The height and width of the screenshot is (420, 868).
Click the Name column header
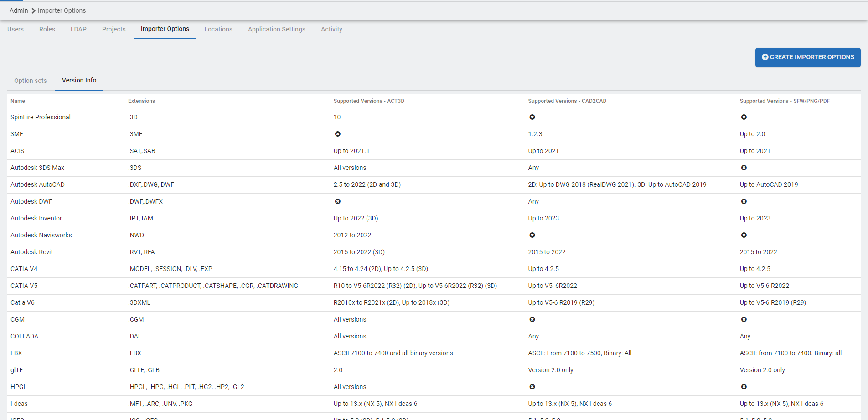(x=18, y=101)
